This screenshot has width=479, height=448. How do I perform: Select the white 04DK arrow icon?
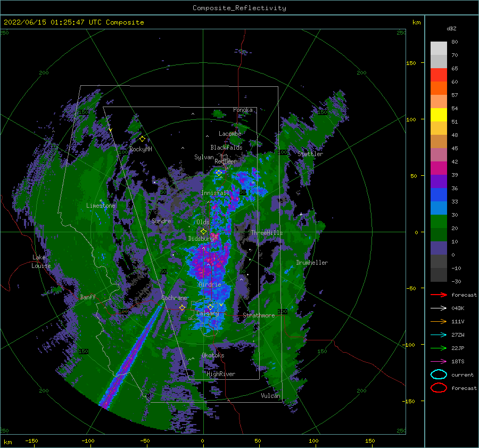[x=439, y=308]
